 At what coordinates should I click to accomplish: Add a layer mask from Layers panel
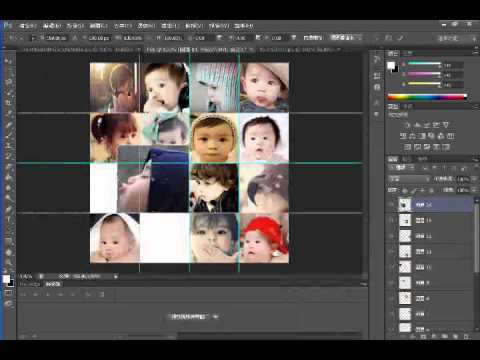423,336
